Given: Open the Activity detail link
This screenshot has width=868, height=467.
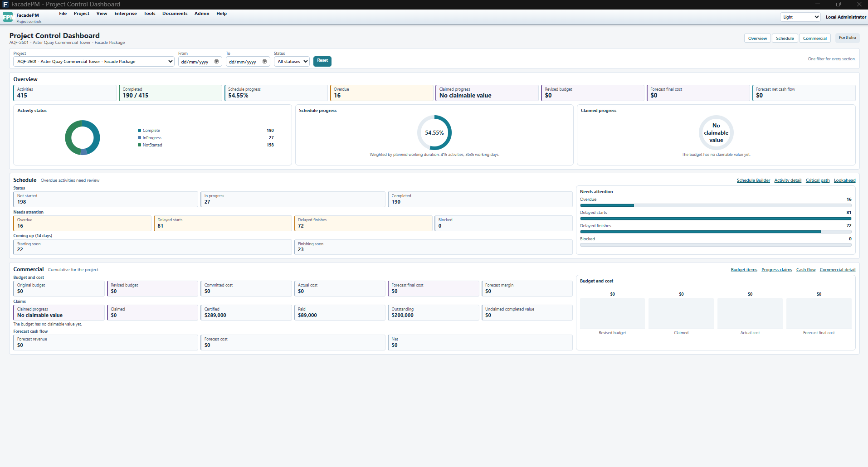Looking at the screenshot, I should (x=788, y=180).
